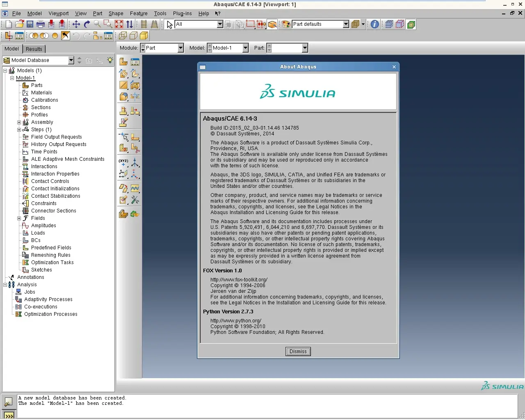Click the New Model Database icon

[9, 24]
